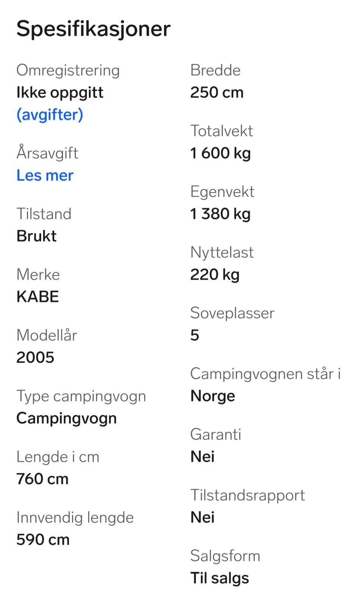Click the Les mer link under Årsavgift
This screenshot has width=364, height=594.
click(x=45, y=175)
